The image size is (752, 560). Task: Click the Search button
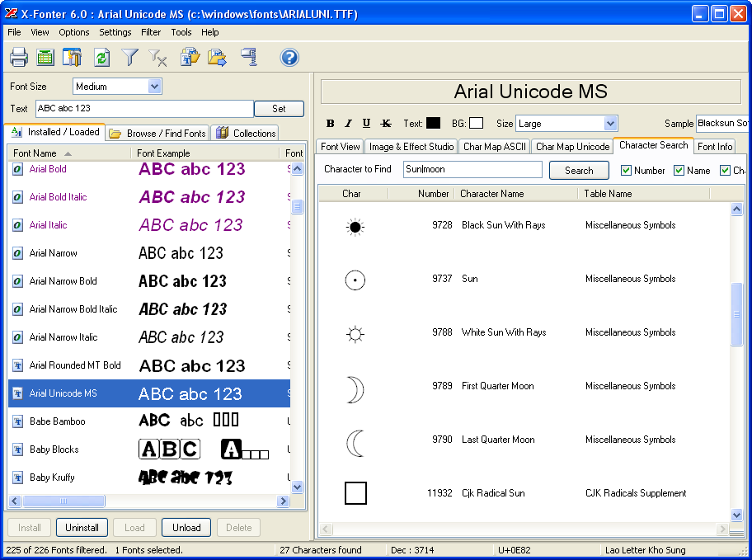[579, 171]
